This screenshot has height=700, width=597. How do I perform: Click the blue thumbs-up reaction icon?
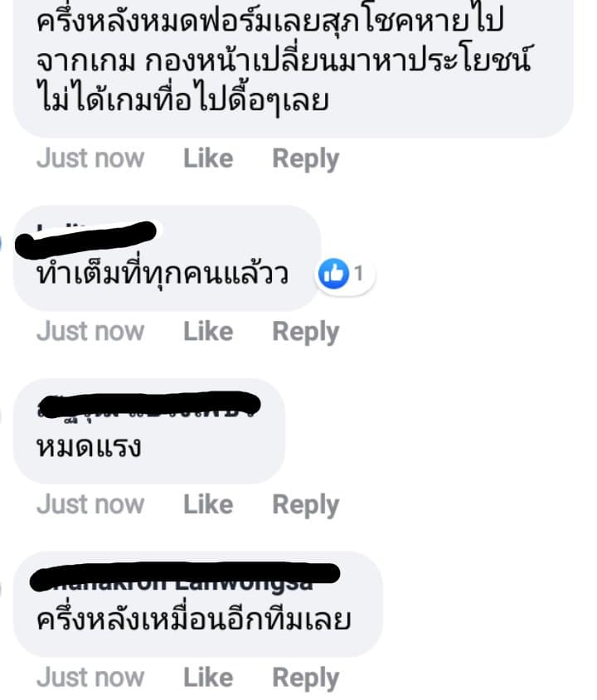(333, 273)
